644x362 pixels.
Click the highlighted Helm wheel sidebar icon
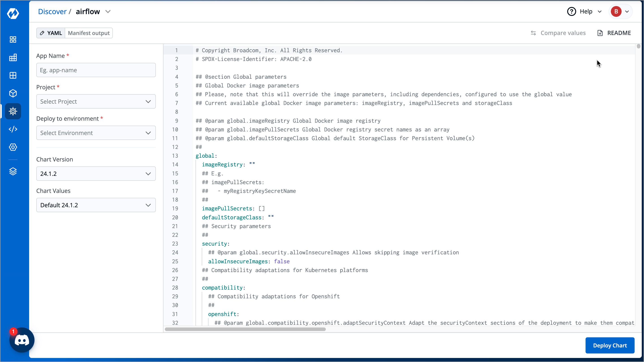13,111
